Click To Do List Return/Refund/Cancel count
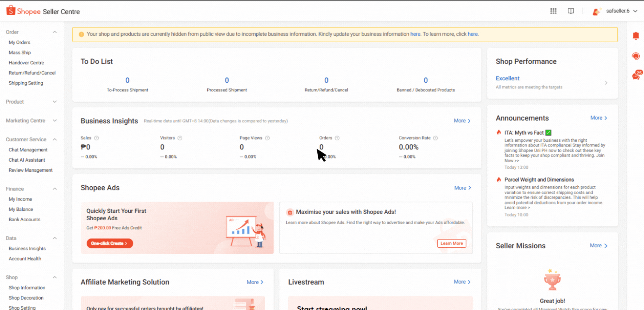 coord(326,80)
